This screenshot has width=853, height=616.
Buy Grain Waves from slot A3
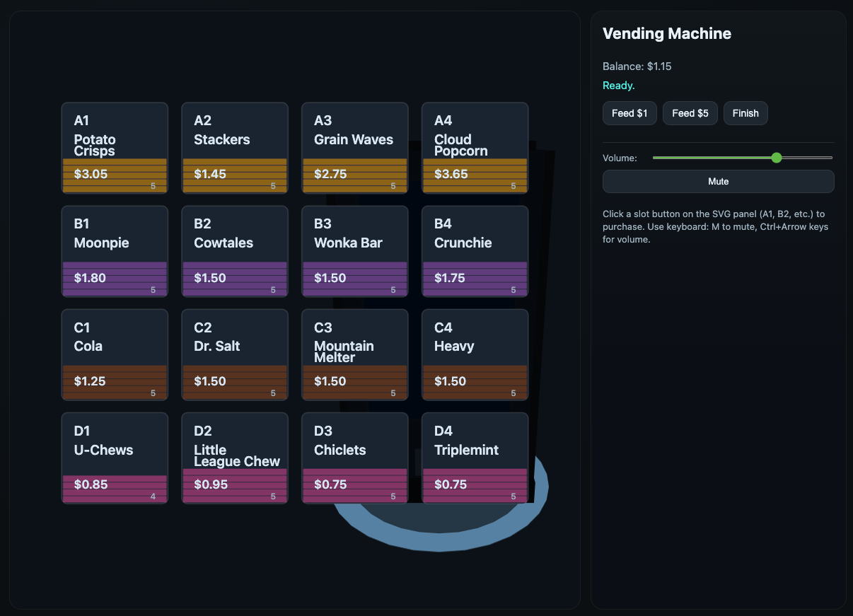(x=354, y=147)
